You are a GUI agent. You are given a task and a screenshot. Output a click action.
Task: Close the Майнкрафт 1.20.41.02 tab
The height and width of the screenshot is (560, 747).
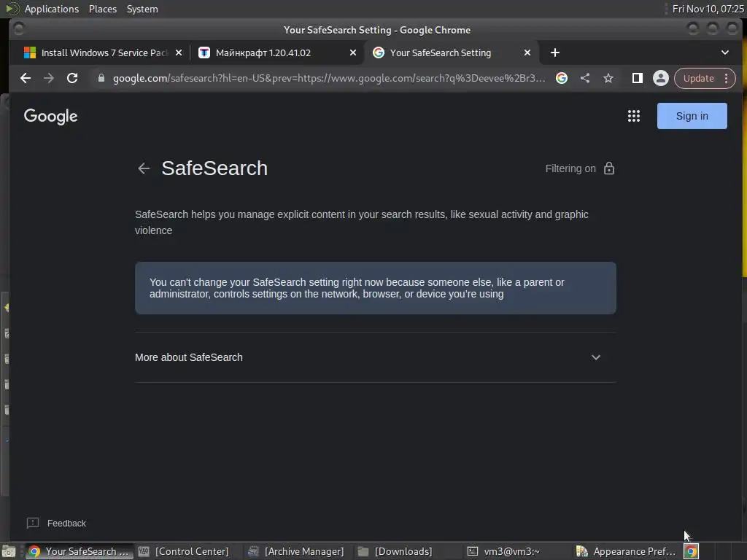click(x=353, y=52)
